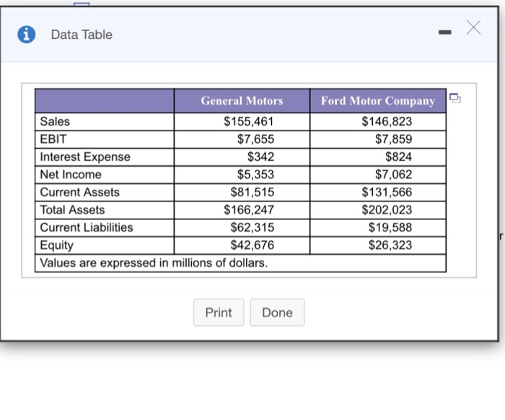Click the Sales row label
Viewport: 505px width, 420px height.
point(55,121)
